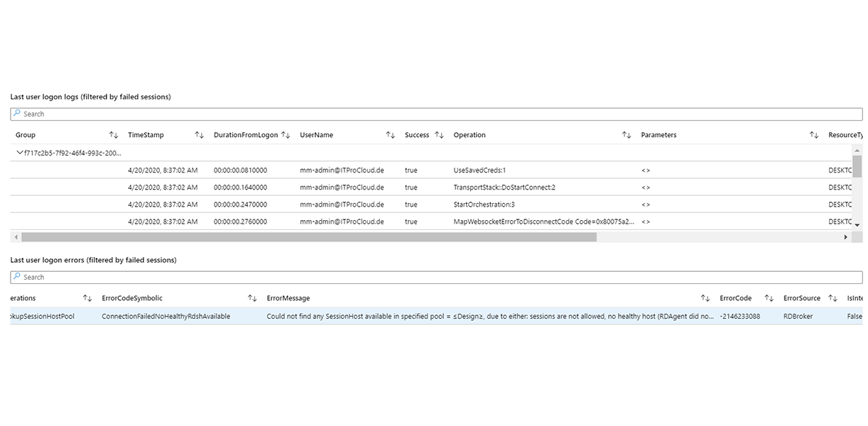Sort by DurationFromLogon sort arrows
Screen dimensions: 868x426
(286, 135)
